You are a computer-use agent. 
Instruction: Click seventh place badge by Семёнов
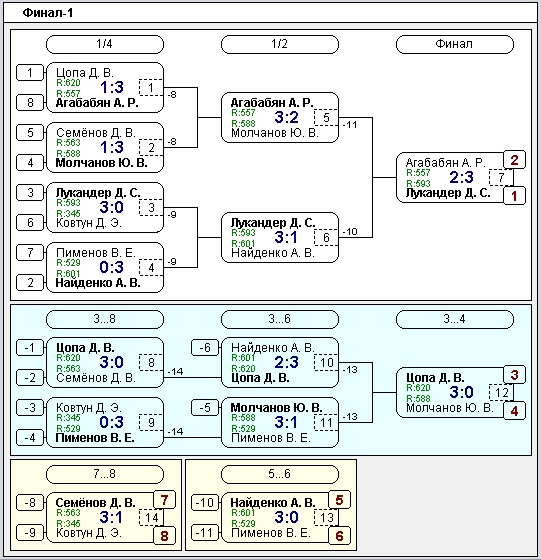(164, 500)
